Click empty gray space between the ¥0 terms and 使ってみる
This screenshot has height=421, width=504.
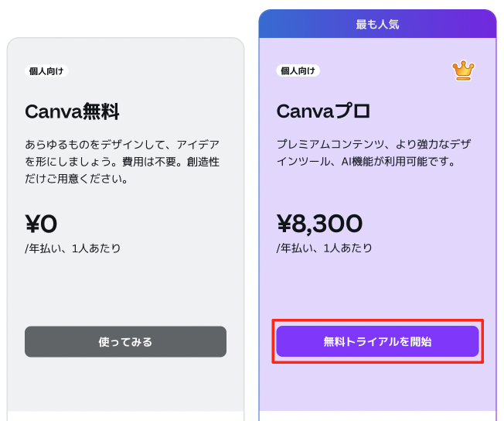point(125,290)
